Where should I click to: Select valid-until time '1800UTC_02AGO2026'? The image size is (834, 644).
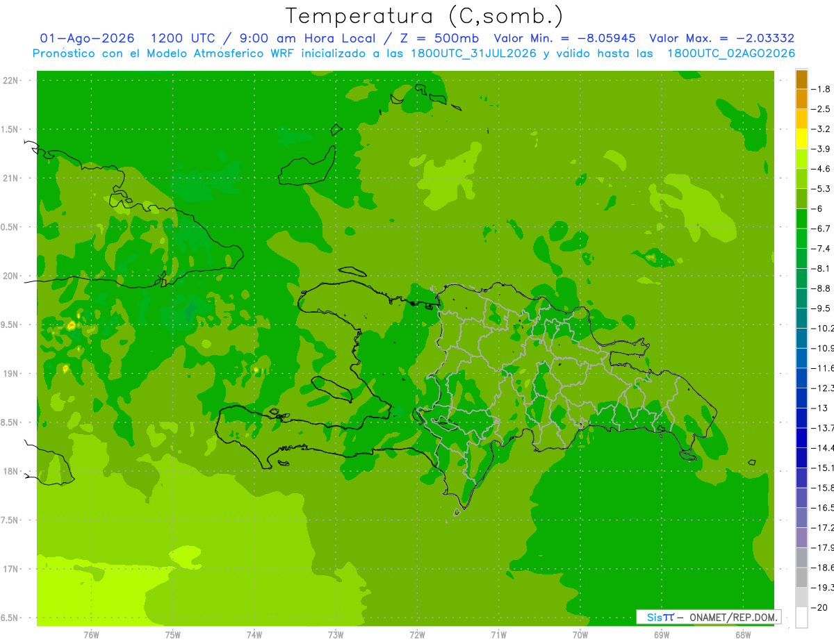pos(731,53)
